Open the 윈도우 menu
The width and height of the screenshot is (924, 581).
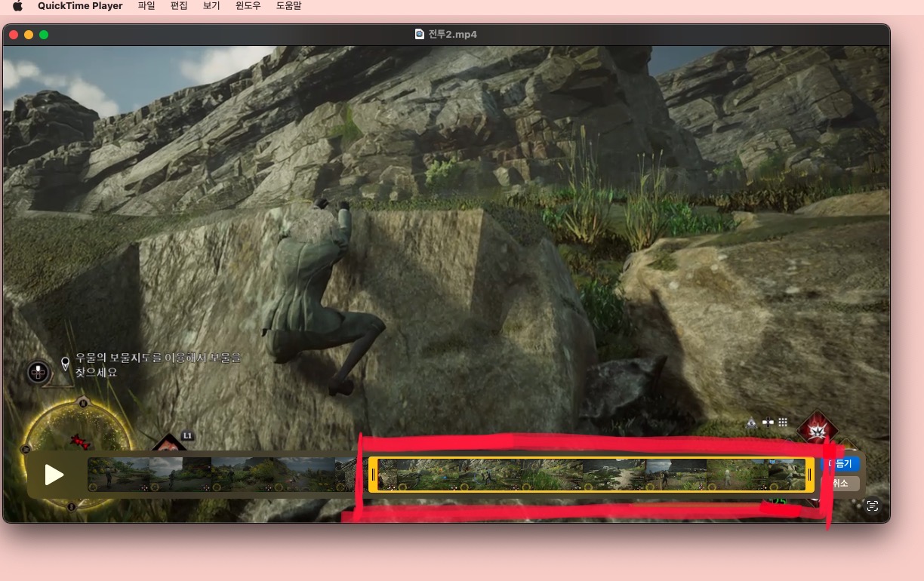(248, 6)
